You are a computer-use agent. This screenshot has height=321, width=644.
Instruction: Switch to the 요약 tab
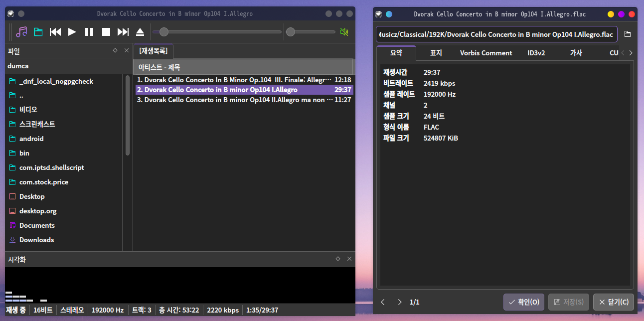tap(396, 52)
